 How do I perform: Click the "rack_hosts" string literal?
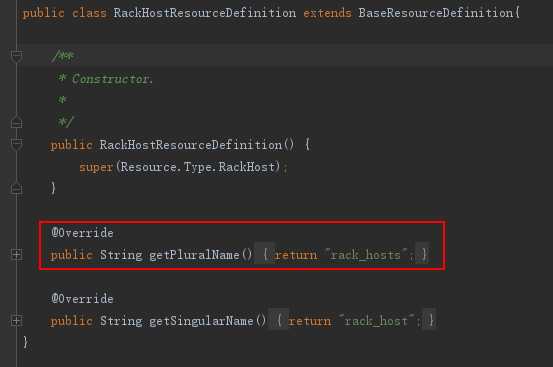(366, 255)
